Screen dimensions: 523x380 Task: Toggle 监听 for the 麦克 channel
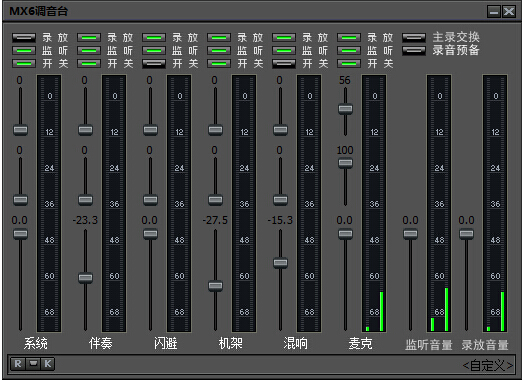[x=349, y=51]
